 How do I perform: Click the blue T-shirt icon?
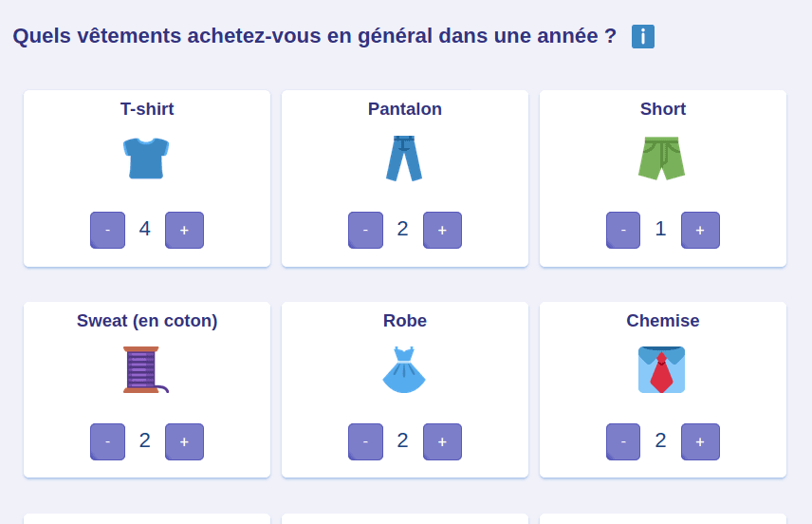coord(146,159)
